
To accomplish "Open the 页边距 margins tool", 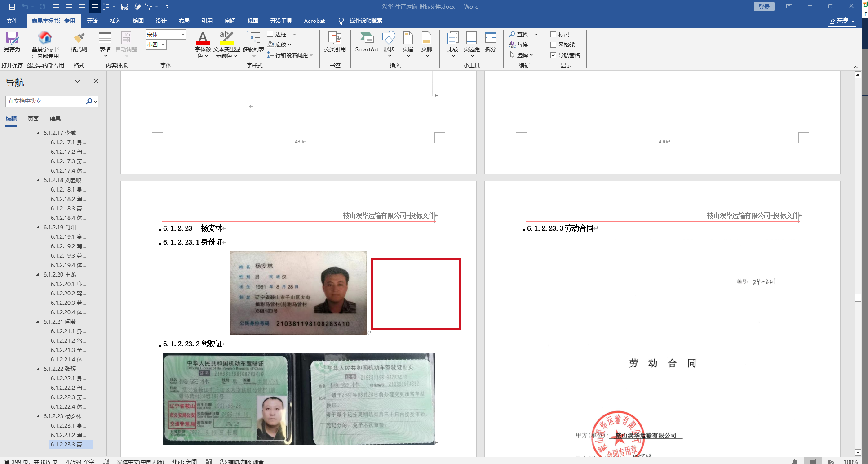I will (472, 44).
